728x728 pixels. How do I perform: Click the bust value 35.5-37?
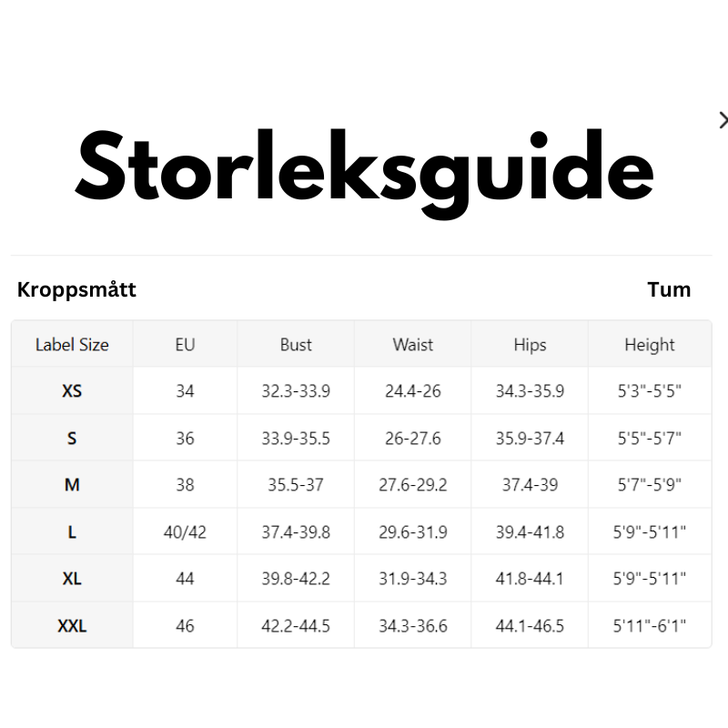tap(296, 485)
